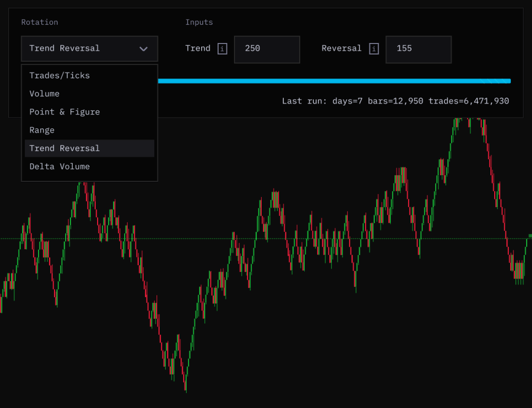Screen dimensions: 532x408
Task: Click the Reversal info icon
Action: 374,49
